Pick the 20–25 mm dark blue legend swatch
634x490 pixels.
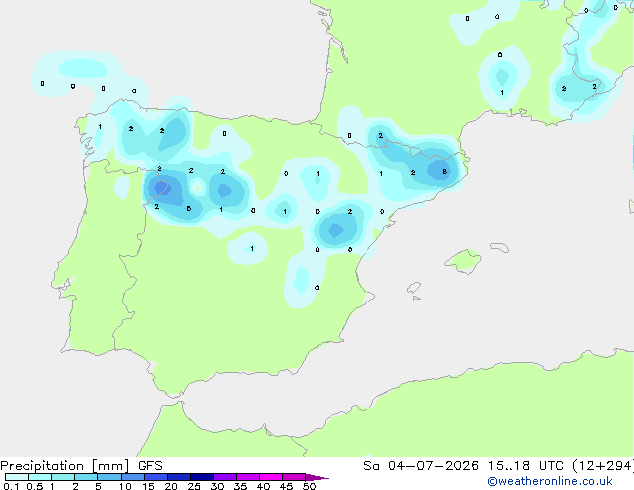(x=179, y=477)
